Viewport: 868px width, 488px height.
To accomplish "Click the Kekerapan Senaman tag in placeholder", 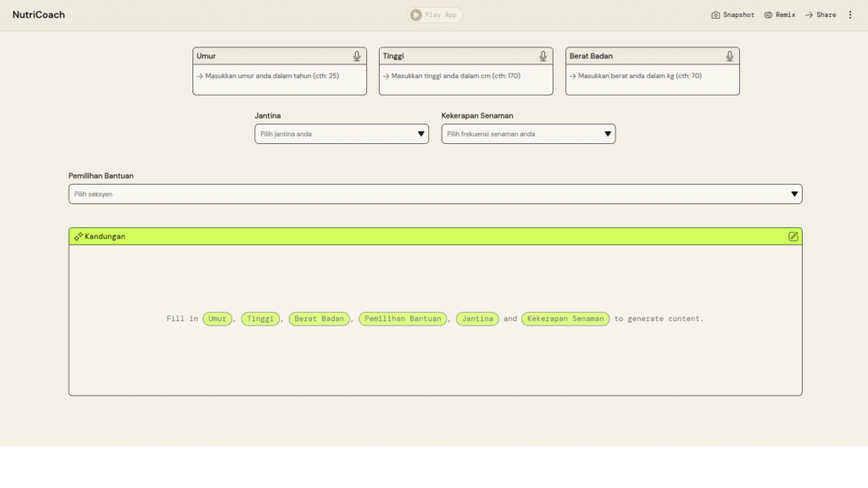I will click(565, 319).
